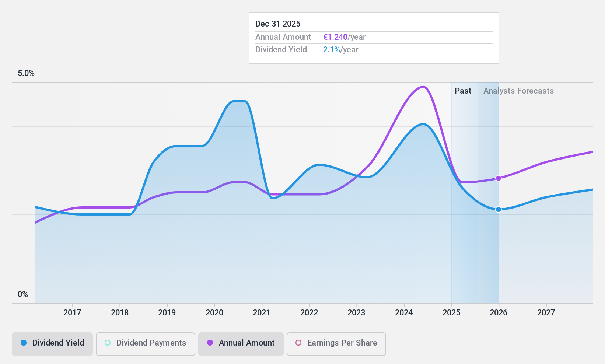Click the Past region label
The height and width of the screenshot is (364, 605).
[x=463, y=91]
